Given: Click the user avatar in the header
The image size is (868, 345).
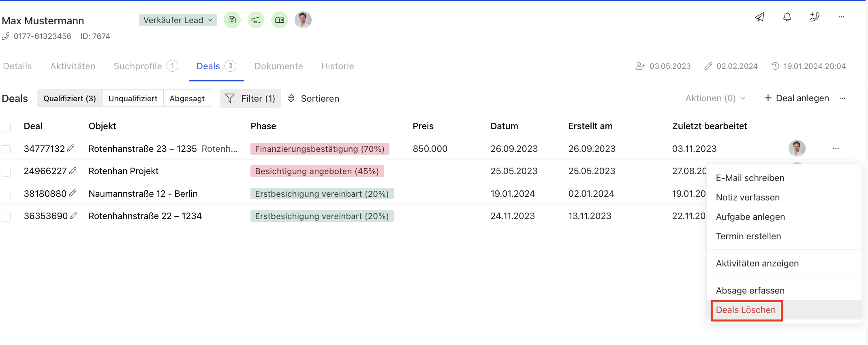Looking at the screenshot, I should [303, 20].
